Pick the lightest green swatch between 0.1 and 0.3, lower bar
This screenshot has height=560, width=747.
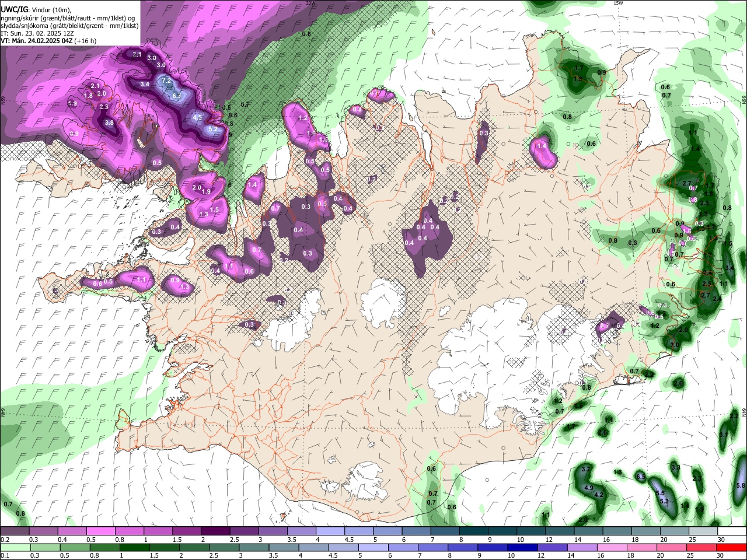[15, 547]
